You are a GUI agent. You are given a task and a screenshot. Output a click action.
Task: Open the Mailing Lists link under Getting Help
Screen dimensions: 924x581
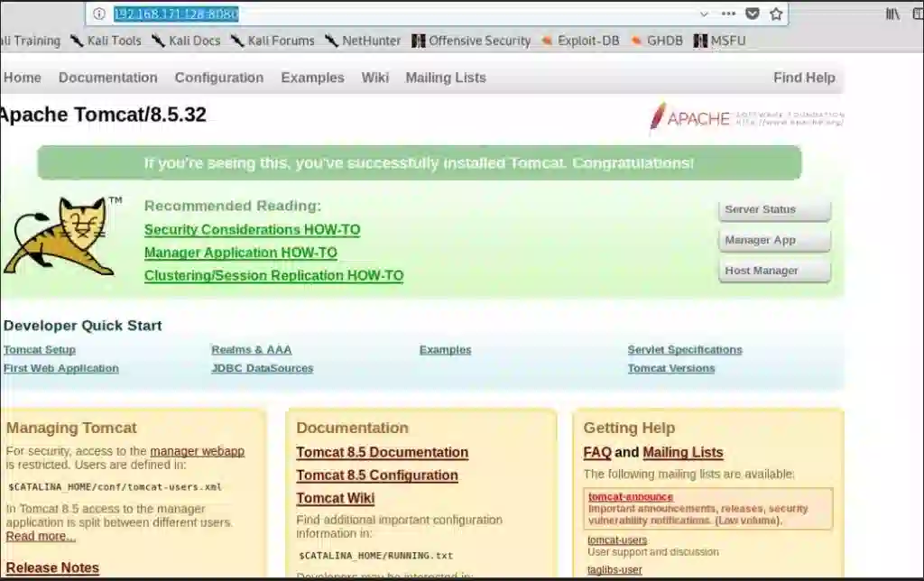point(683,453)
